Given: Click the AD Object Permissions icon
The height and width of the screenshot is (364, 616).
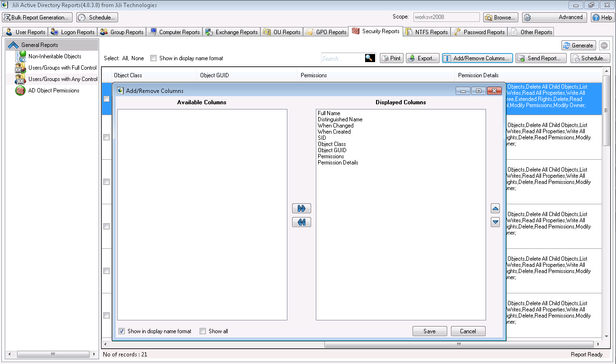Looking at the screenshot, I should pyautogui.click(x=21, y=91).
